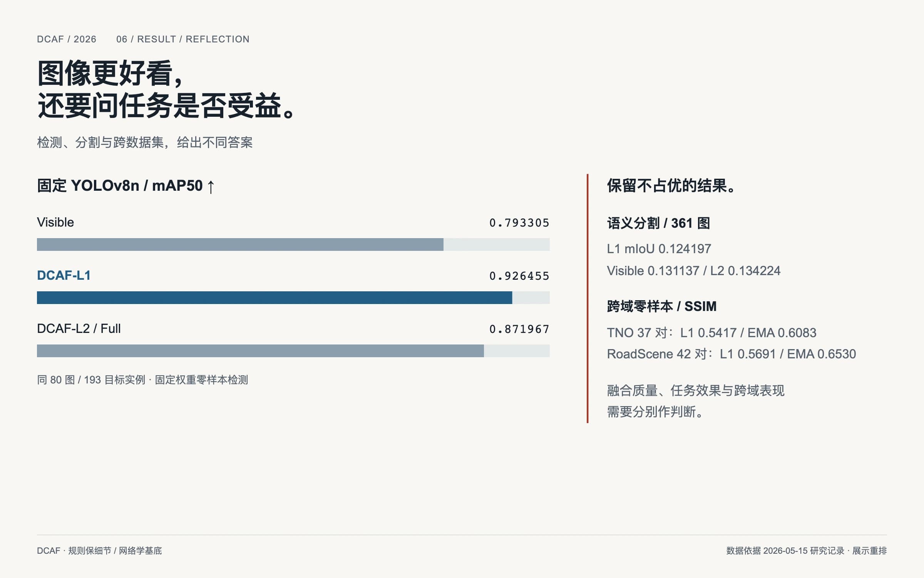Click the line L1 mIoU 0.124197
Screen dimensions: 924x578
click(x=659, y=249)
